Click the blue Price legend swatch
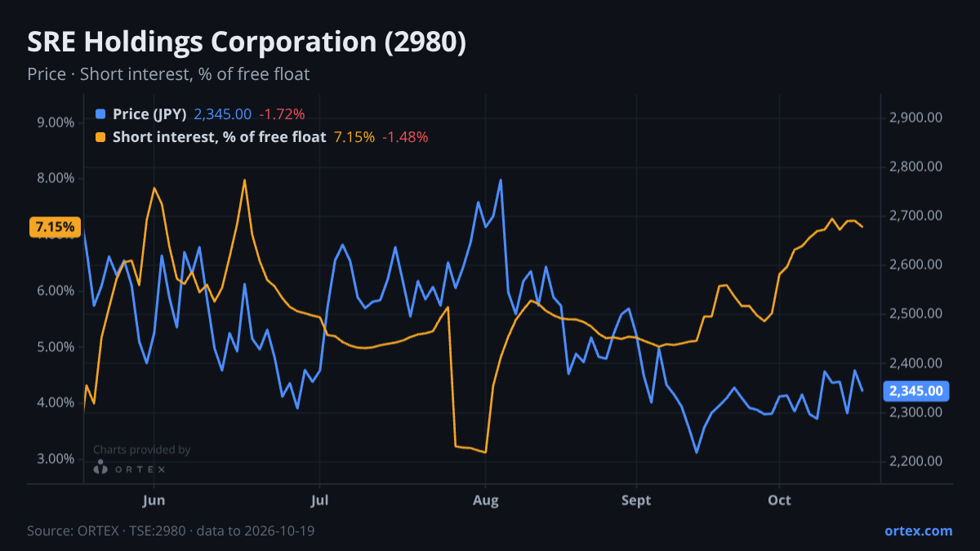This screenshot has width=980, height=551. tap(100, 114)
